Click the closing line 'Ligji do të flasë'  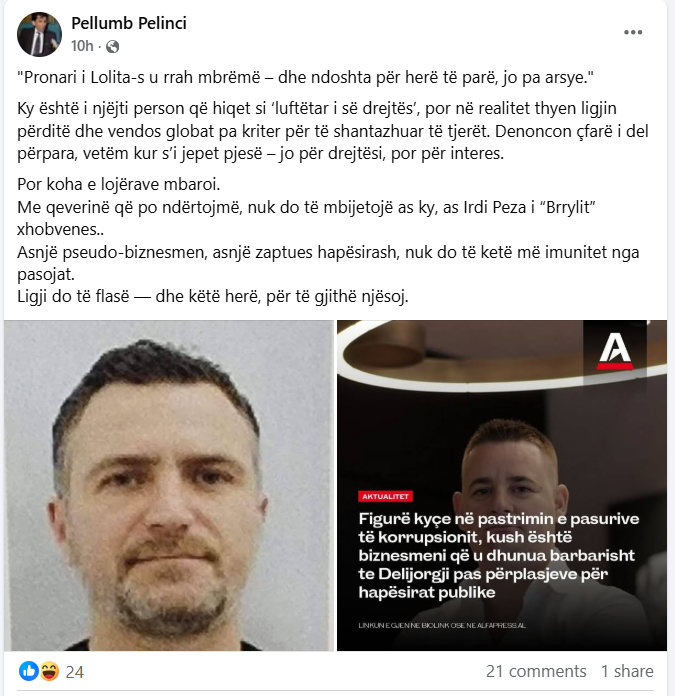[x=213, y=296]
